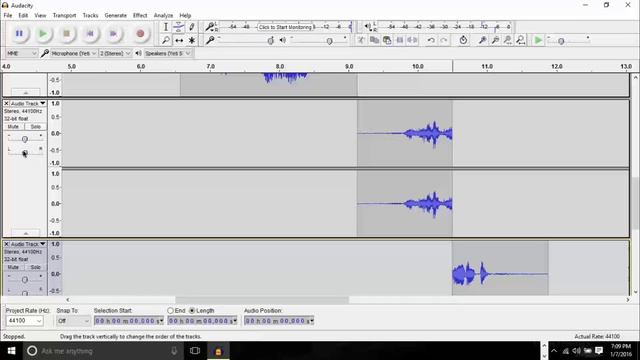Click the Stop transport button

point(66,33)
